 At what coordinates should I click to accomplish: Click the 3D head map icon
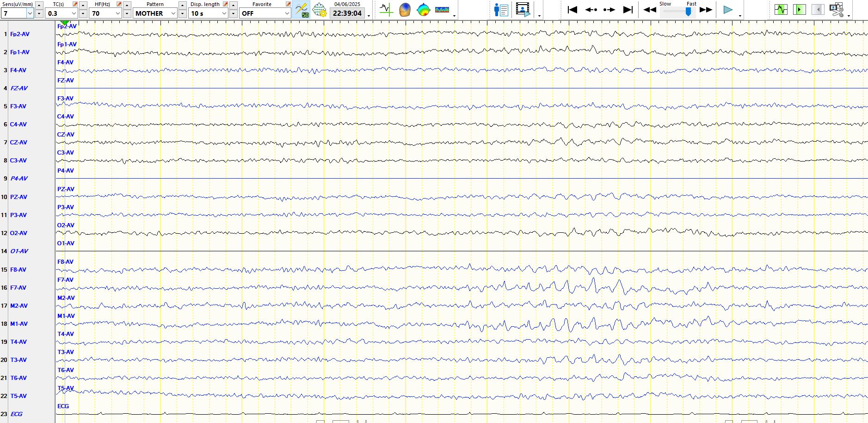point(405,9)
